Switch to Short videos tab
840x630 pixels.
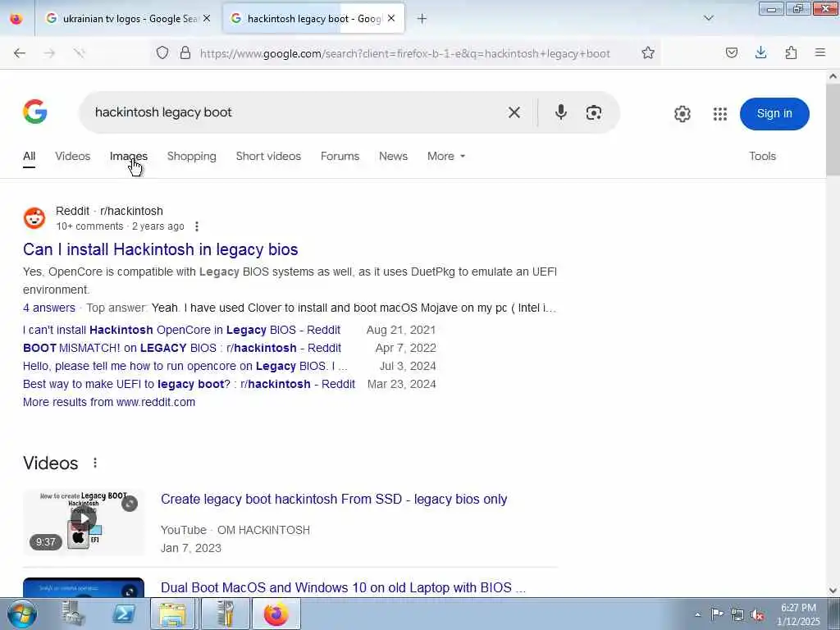268,157
